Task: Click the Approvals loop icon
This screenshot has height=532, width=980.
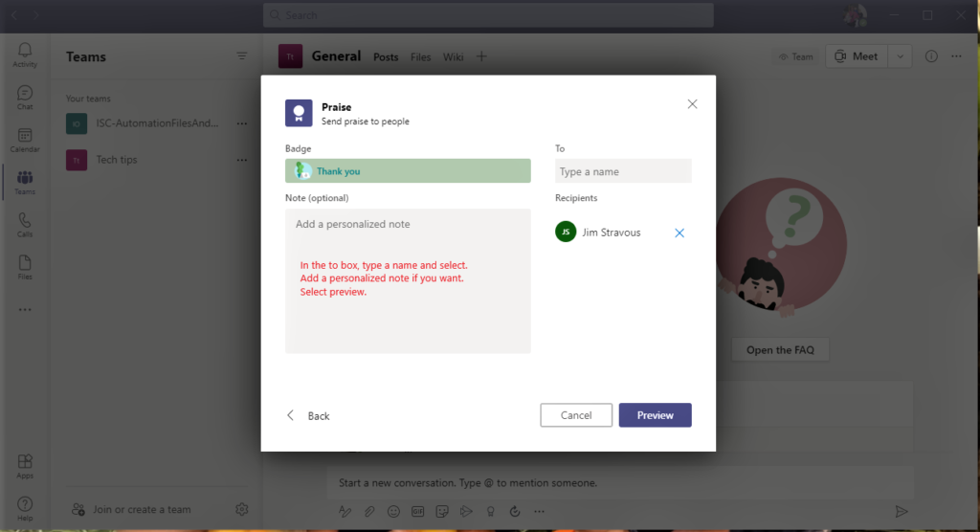Action: pos(514,511)
